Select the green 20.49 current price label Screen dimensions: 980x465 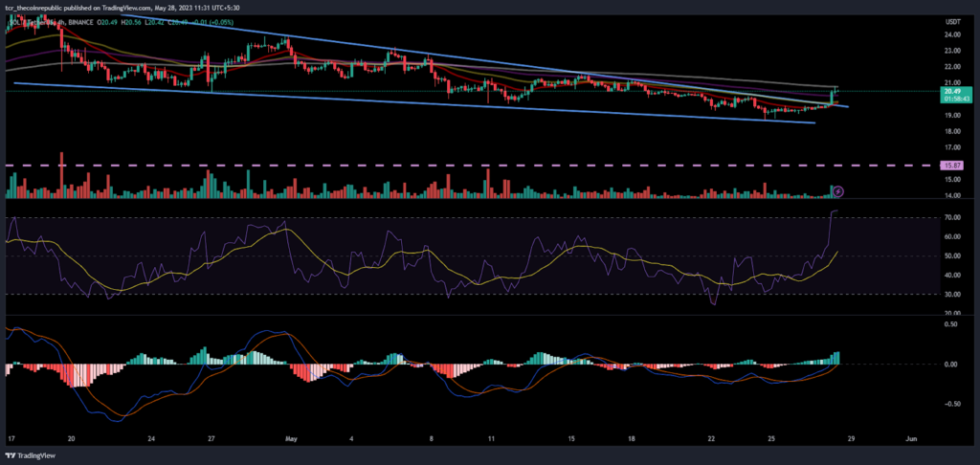click(x=954, y=95)
